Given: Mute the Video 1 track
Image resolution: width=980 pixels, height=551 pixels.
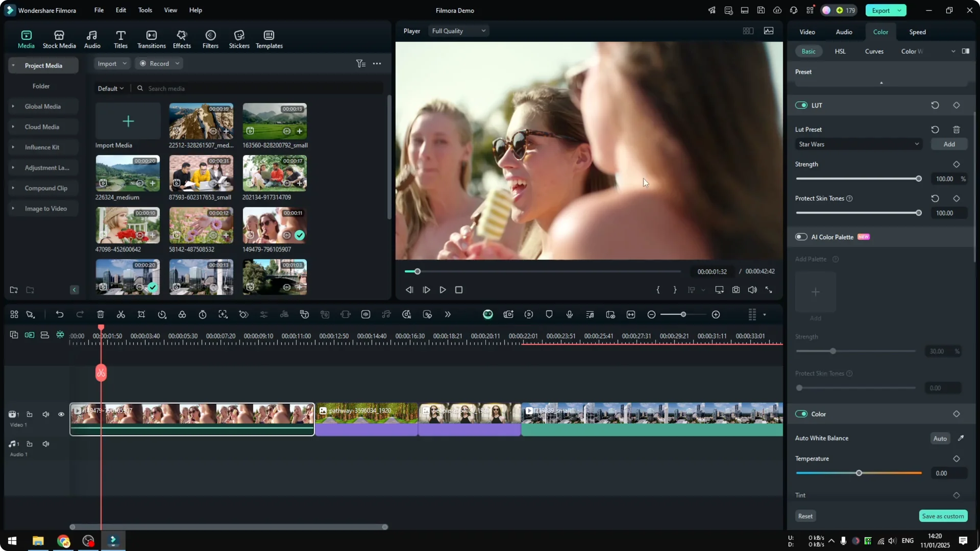Looking at the screenshot, I should click(46, 414).
